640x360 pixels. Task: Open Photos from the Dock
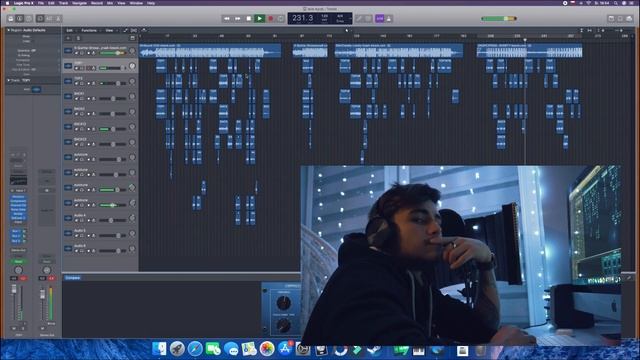(267, 349)
